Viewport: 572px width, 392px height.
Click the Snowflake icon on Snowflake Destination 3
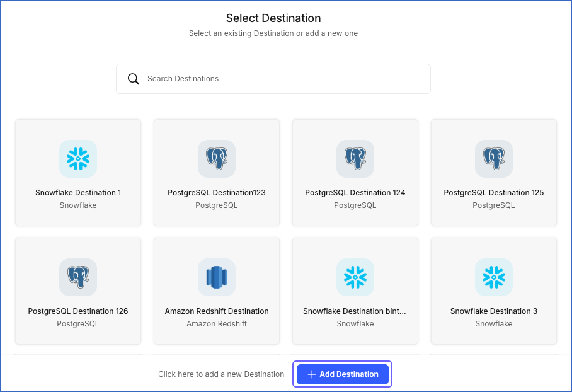coord(494,277)
